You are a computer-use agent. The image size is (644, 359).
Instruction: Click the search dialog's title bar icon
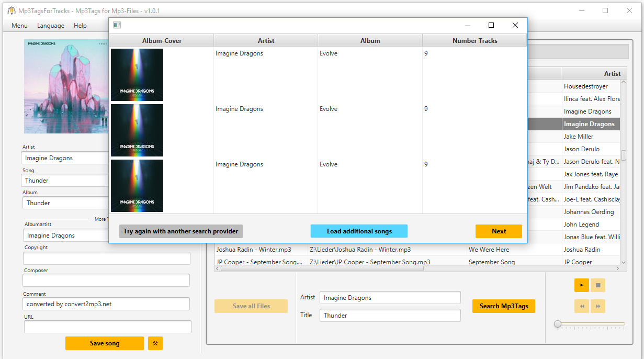(117, 25)
